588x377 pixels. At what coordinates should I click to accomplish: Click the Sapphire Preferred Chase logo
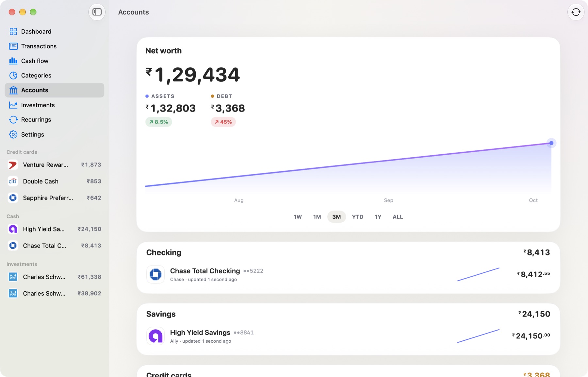13,198
